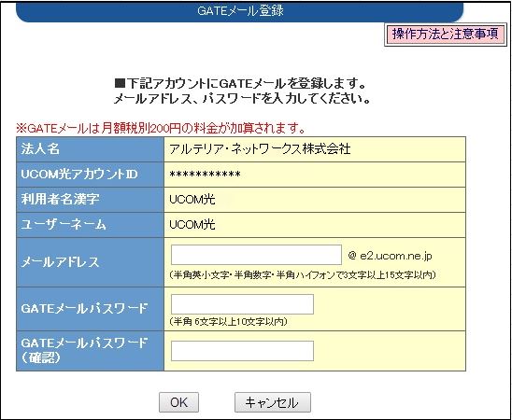This screenshot has height=420, width=512.
Task: Click the GATEメールパスワード(確認) row label
Action: pos(85,351)
